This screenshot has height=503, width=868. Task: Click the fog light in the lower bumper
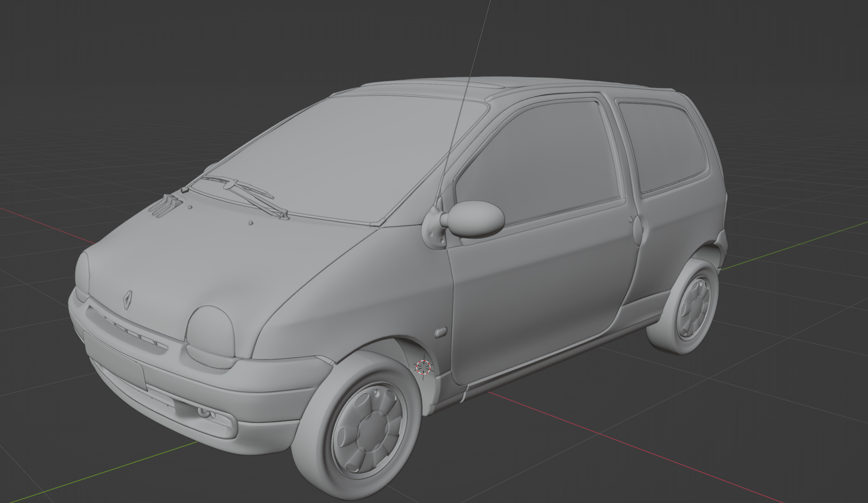207,414
